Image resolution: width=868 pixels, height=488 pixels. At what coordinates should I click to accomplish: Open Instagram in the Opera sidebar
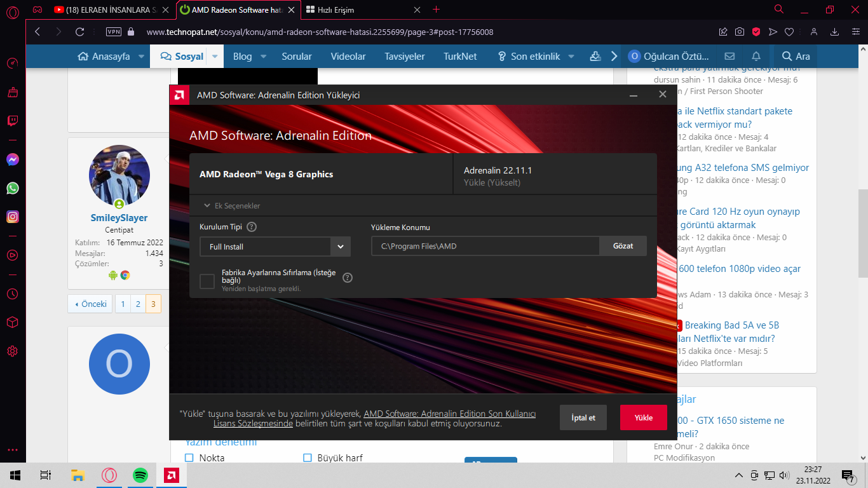click(13, 217)
